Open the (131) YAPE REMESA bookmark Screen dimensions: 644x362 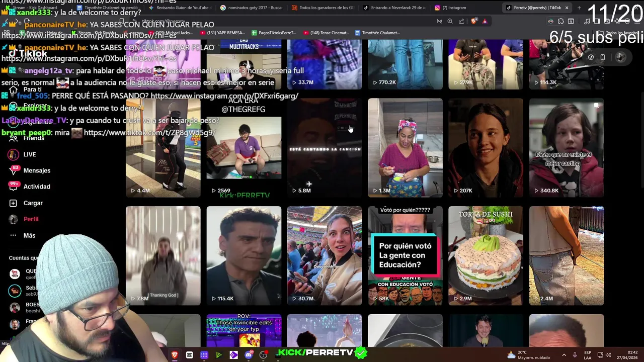[x=222, y=33]
